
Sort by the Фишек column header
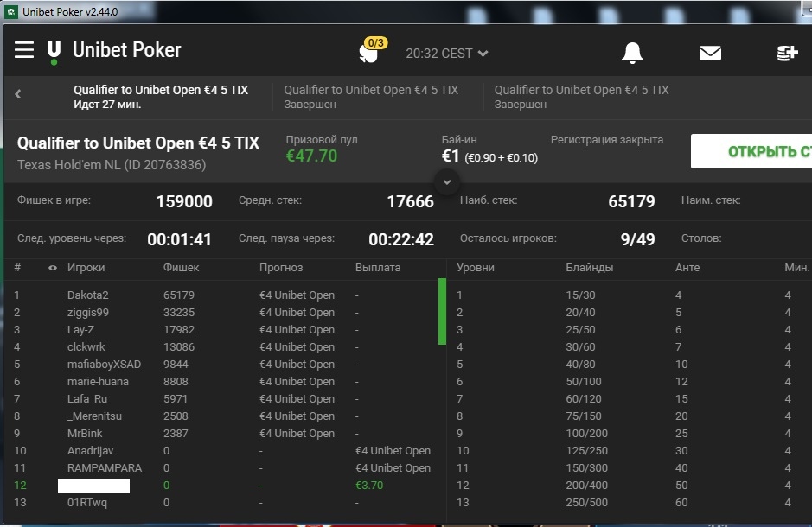click(x=182, y=267)
